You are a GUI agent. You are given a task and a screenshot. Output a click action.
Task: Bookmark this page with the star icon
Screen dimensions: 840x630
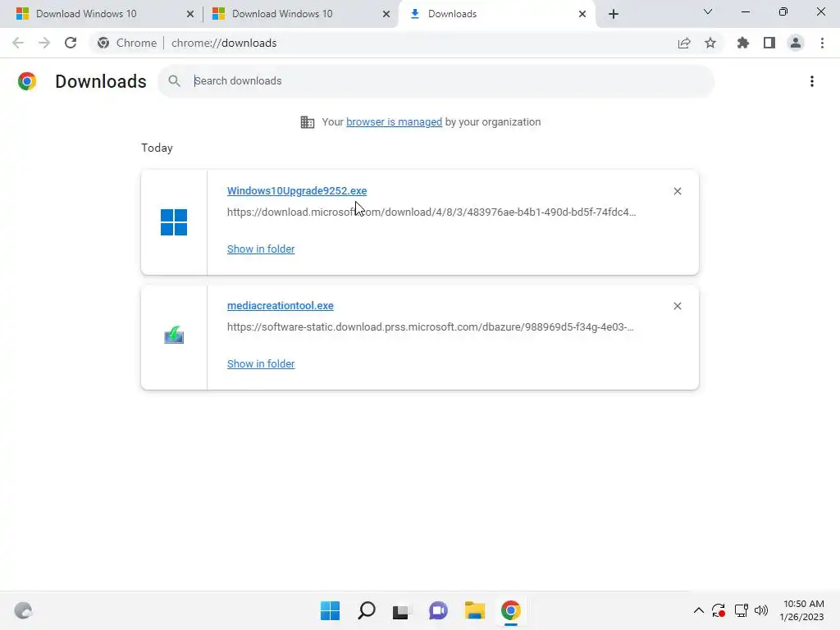710,43
